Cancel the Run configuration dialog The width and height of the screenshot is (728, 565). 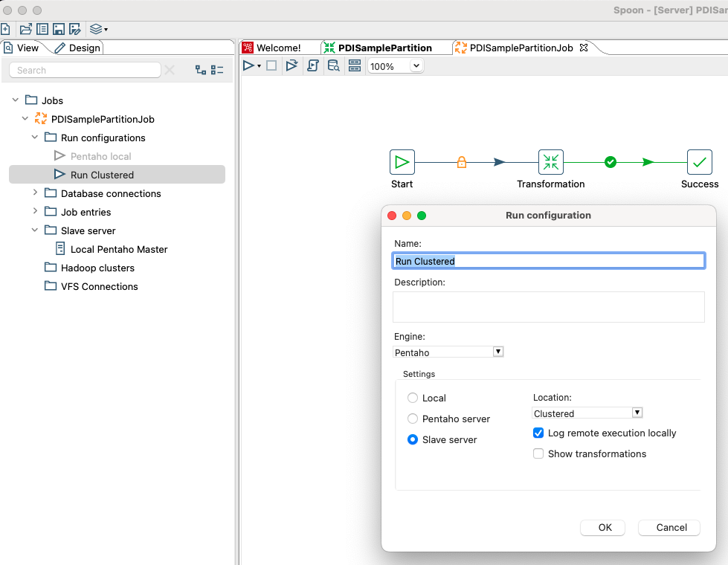[669, 528]
